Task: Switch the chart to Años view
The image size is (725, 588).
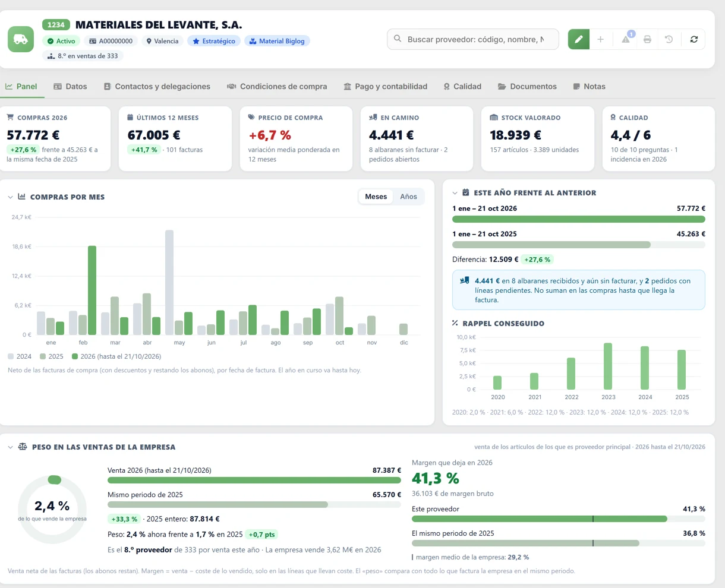Action: (408, 197)
